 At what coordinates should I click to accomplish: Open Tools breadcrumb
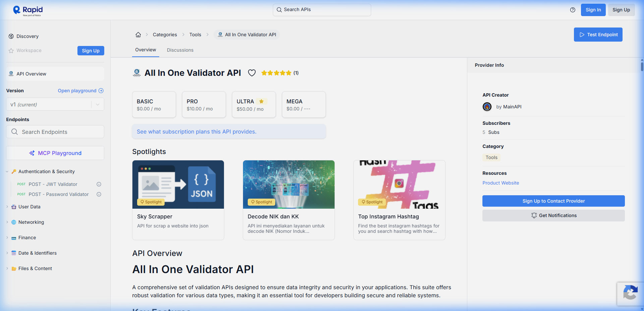(x=195, y=35)
